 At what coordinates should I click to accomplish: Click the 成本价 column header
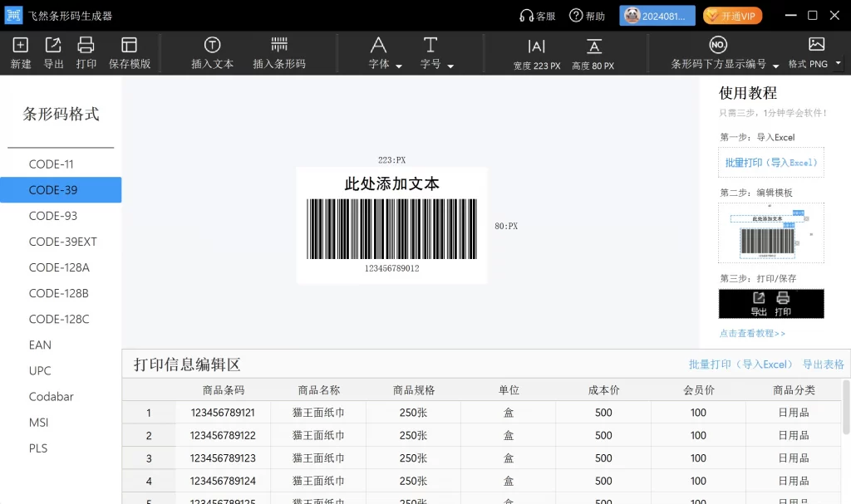pyautogui.click(x=603, y=390)
